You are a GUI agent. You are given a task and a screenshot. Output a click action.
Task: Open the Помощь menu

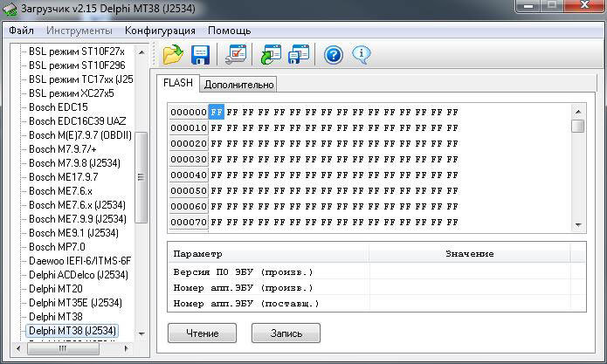click(x=229, y=31)
